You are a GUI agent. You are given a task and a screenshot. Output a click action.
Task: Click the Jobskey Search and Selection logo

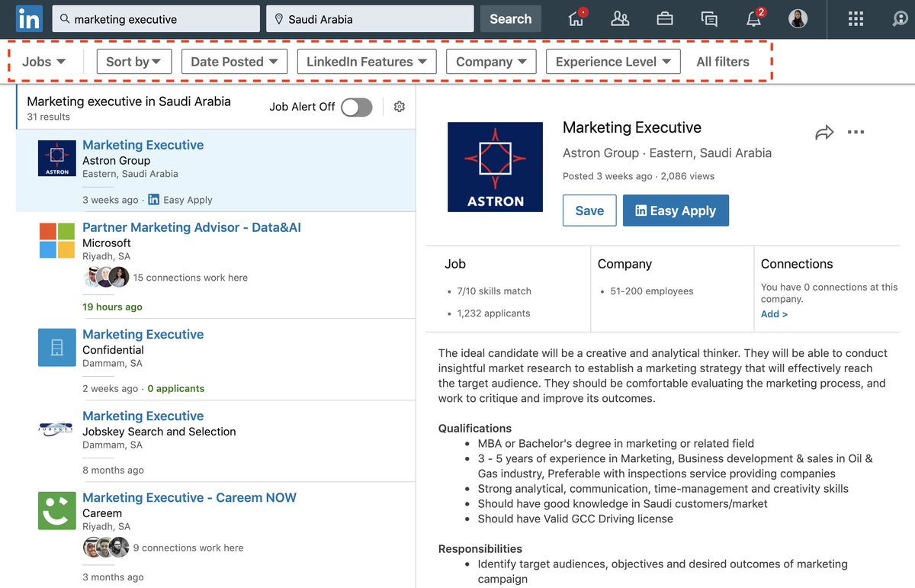click(x=57, y=429)
